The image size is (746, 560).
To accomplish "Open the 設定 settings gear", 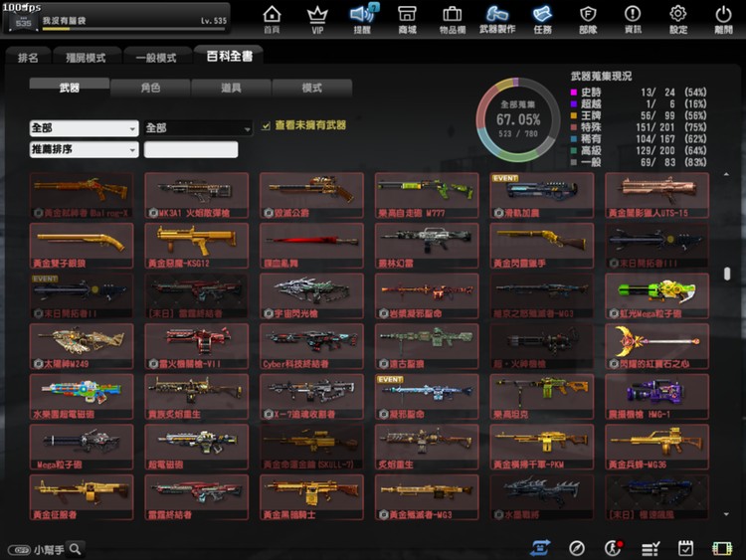I will (x=678, y=18).
